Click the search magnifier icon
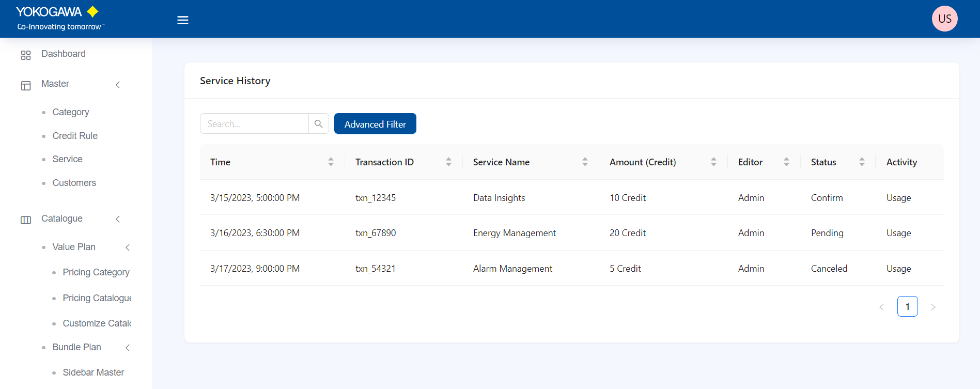This screenshot has height=389, width=980. coord(319,124)
